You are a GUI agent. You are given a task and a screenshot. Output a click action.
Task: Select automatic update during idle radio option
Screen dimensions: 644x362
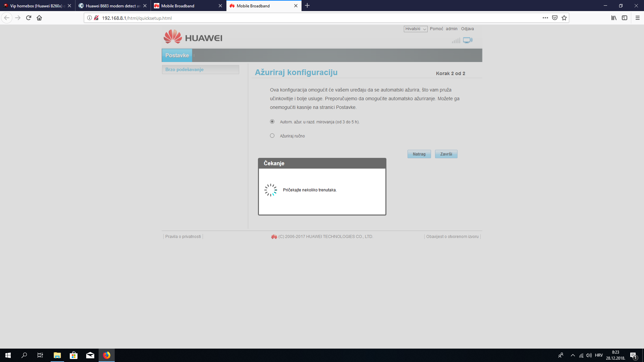272,122
